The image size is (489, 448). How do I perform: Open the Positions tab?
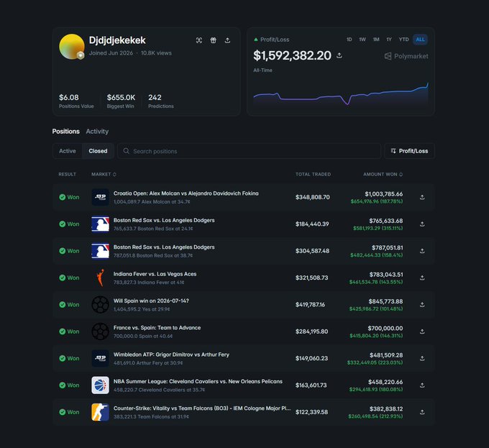point(66,132)
